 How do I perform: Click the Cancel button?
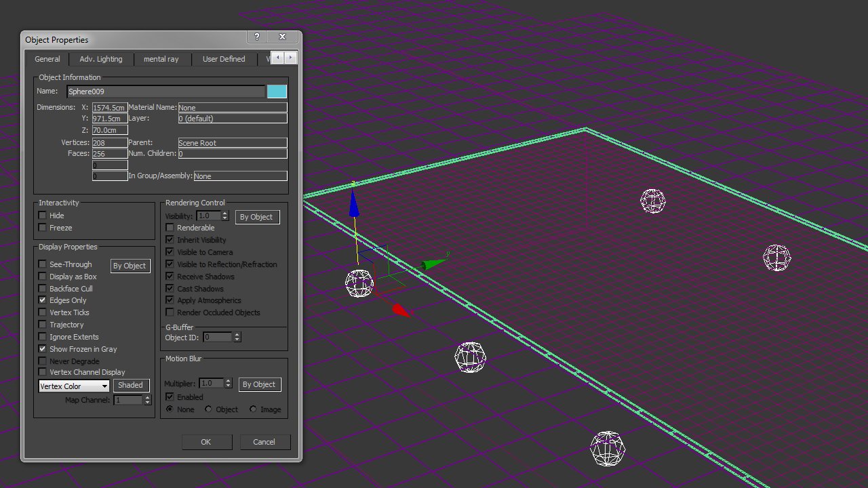(x=264, y=442)
